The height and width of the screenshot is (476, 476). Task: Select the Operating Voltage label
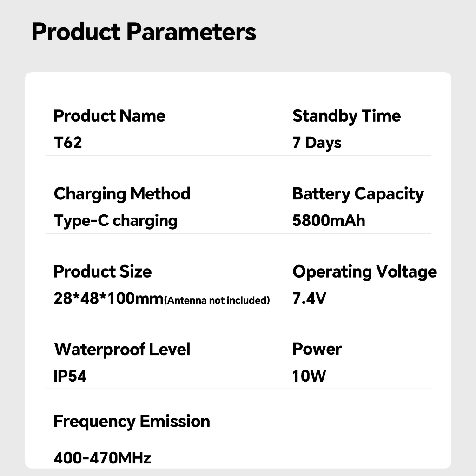(x=364, y=271)
